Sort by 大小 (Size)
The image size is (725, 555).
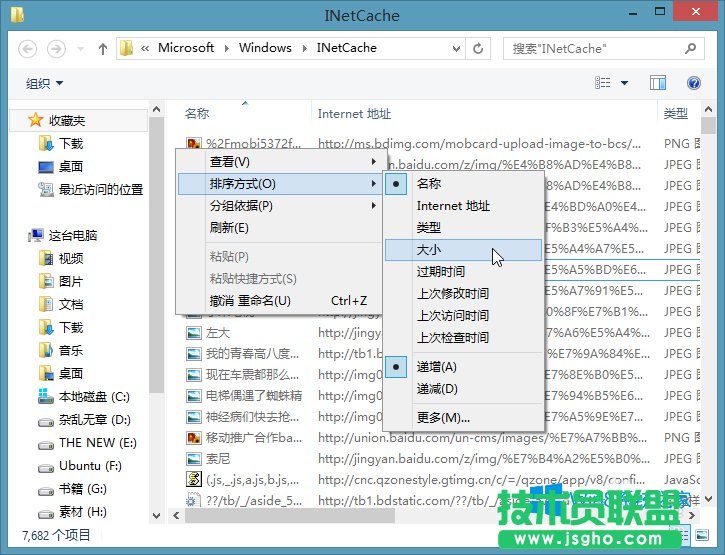(x=463, y=250)
